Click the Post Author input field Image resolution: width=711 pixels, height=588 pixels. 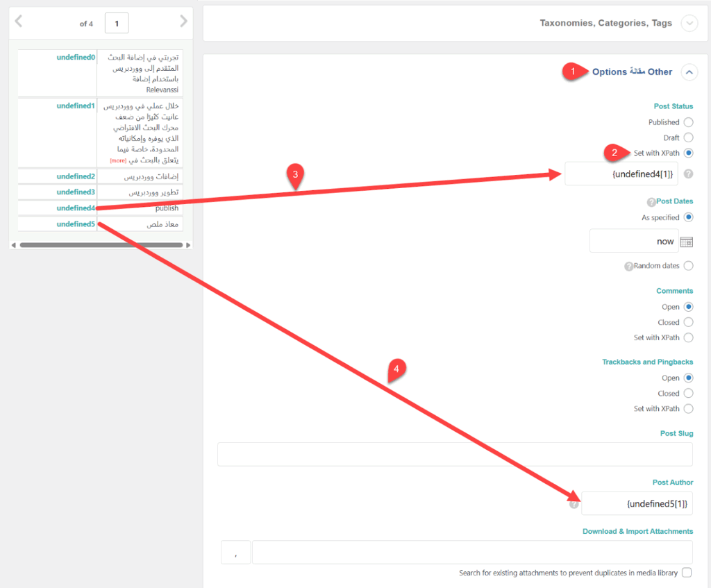click(636, 503)
